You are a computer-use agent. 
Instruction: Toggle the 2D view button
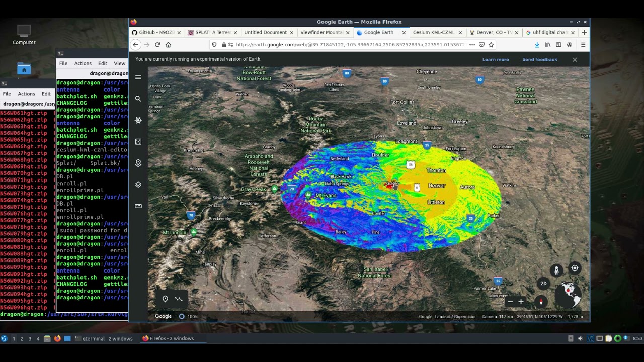(543, 284)
